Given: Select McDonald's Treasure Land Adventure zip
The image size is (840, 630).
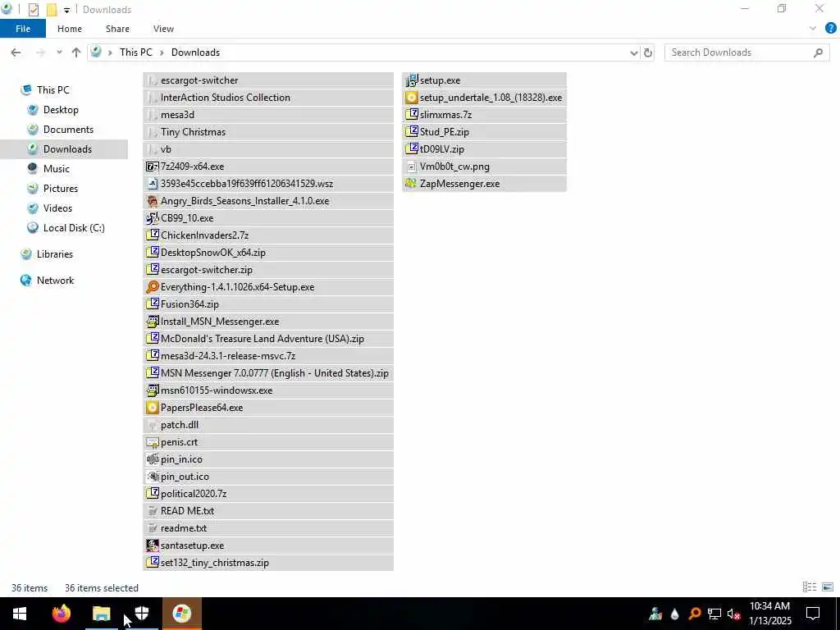Looking at the screenshot, I should [268, 339].
